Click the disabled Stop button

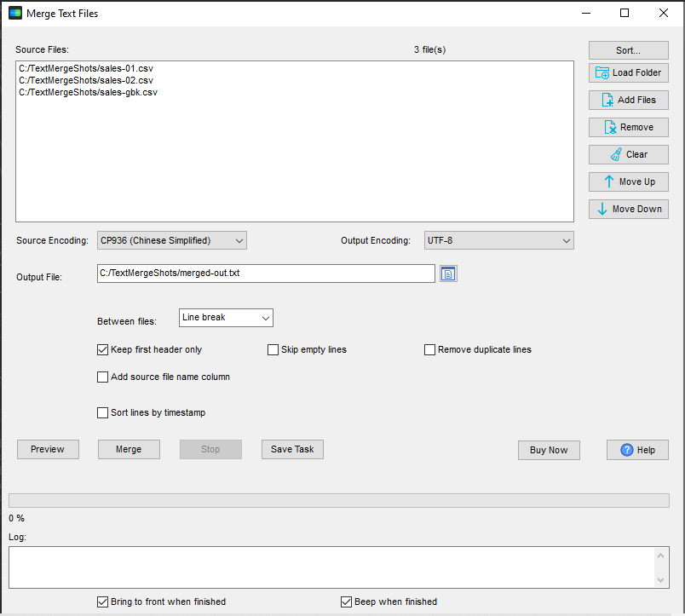(x=210, y=450)
